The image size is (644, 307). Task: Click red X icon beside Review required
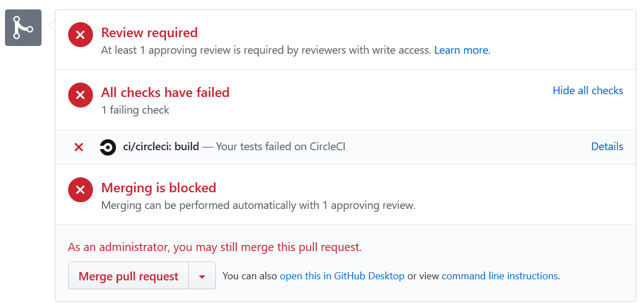80,35
